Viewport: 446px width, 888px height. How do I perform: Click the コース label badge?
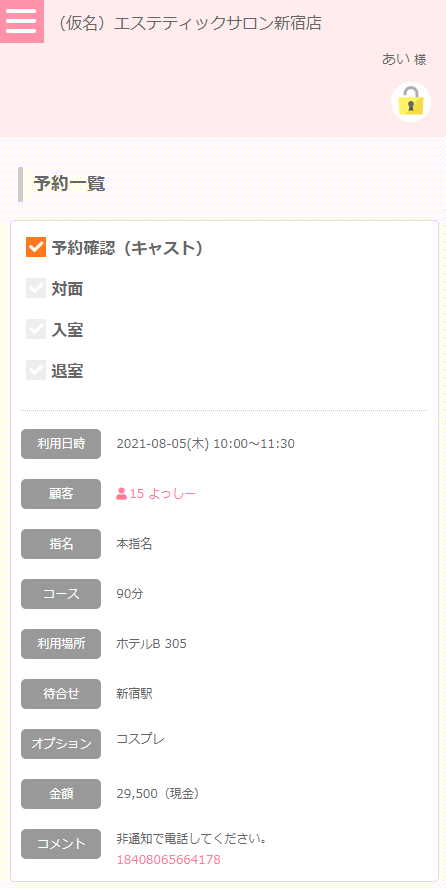click(61, 594)
